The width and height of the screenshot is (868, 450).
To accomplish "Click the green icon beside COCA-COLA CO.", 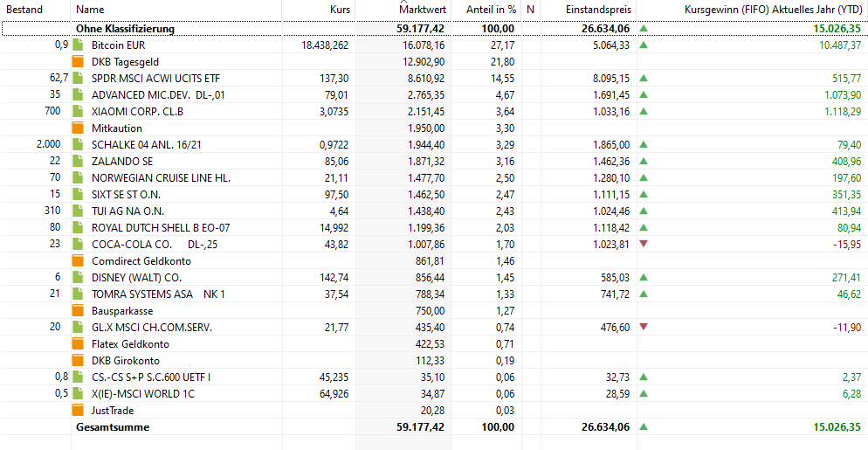I will (78, 245).
